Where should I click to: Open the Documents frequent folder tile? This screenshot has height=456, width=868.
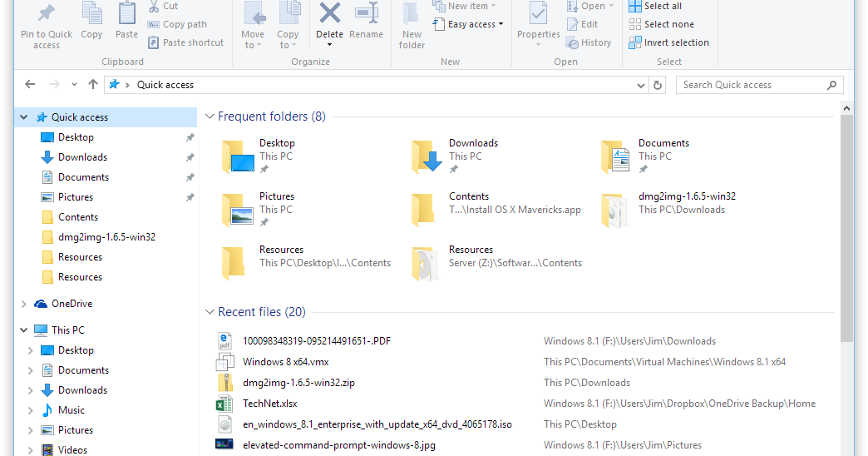[645, 156]
